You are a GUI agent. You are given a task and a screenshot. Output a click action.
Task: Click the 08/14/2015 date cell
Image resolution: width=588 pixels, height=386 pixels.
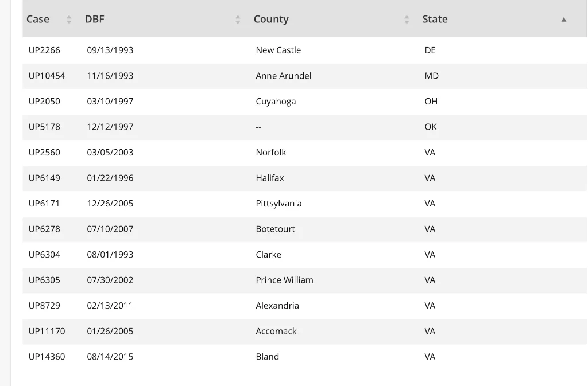coord(110,357)
